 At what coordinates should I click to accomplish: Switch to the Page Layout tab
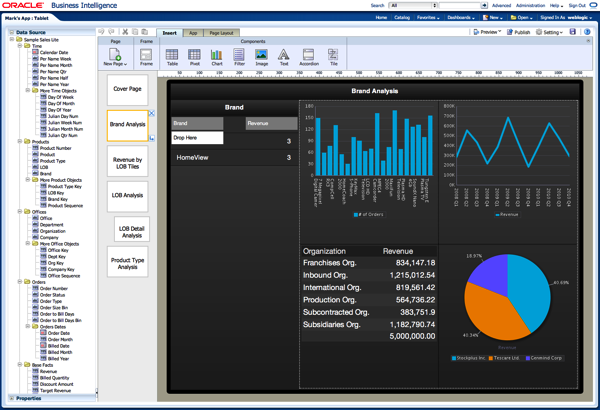(221, 33)
